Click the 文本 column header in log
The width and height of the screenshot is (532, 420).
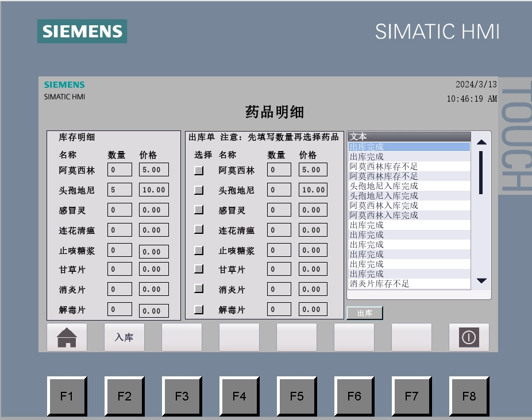[x=410, y=136]
